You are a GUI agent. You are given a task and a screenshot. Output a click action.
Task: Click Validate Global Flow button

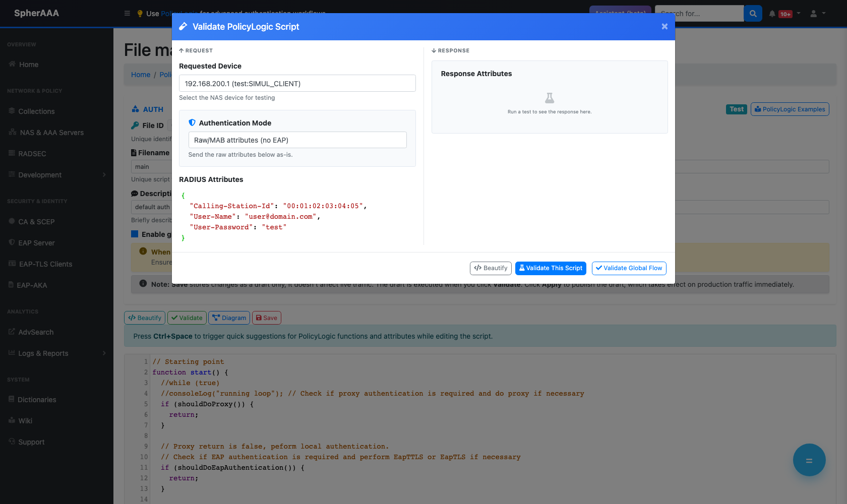(x=629, y=268)
